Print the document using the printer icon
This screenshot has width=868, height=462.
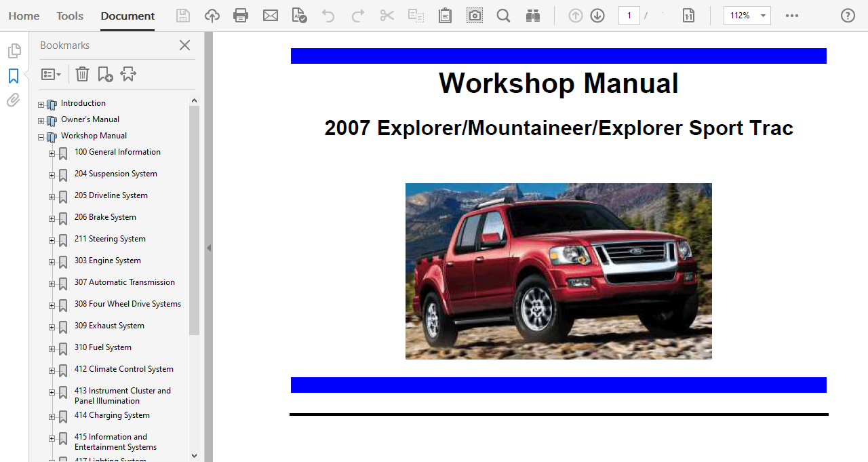pyautogui.click(x=241, y=16)
